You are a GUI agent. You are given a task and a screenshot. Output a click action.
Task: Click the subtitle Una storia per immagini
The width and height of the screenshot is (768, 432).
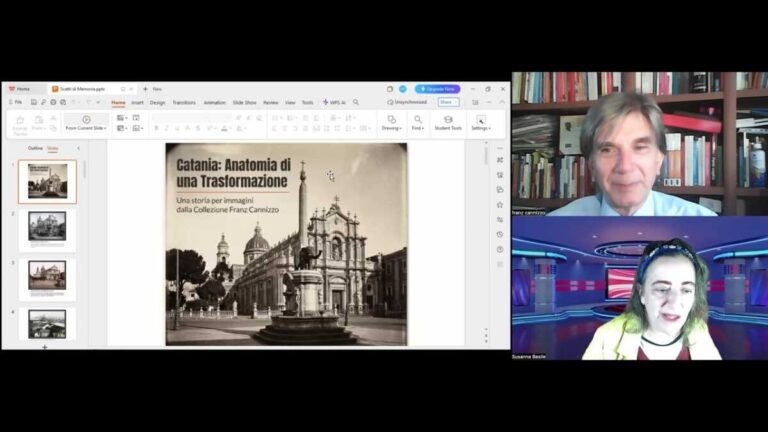(x=215, y=200)
